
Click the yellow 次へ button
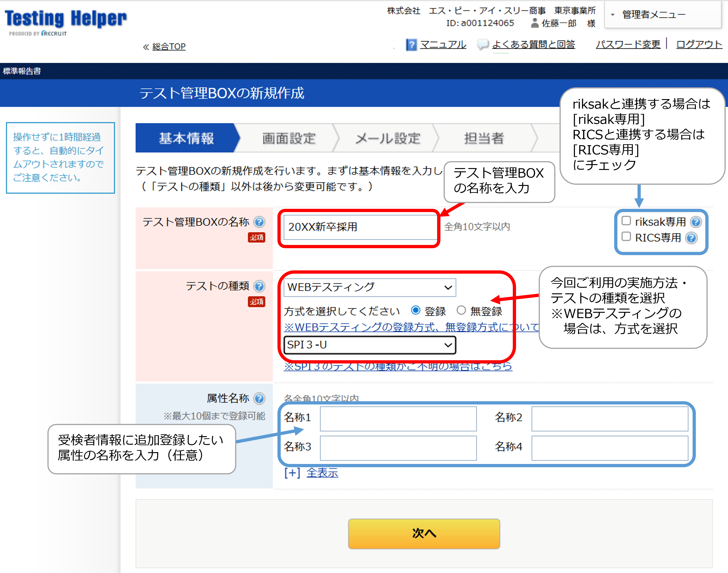pyautogui.click(x=424, y=533)
